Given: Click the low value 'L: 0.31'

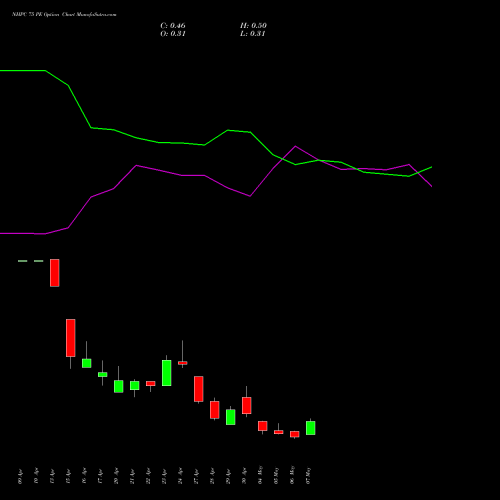Looking at the screenshot, I should [x=253, y=34].
